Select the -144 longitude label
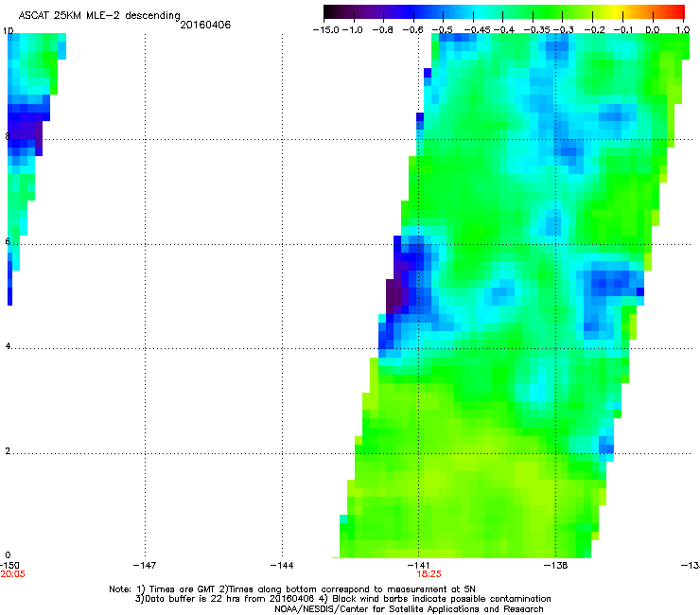This screenshot has height=615, width=700. point(282,566)
